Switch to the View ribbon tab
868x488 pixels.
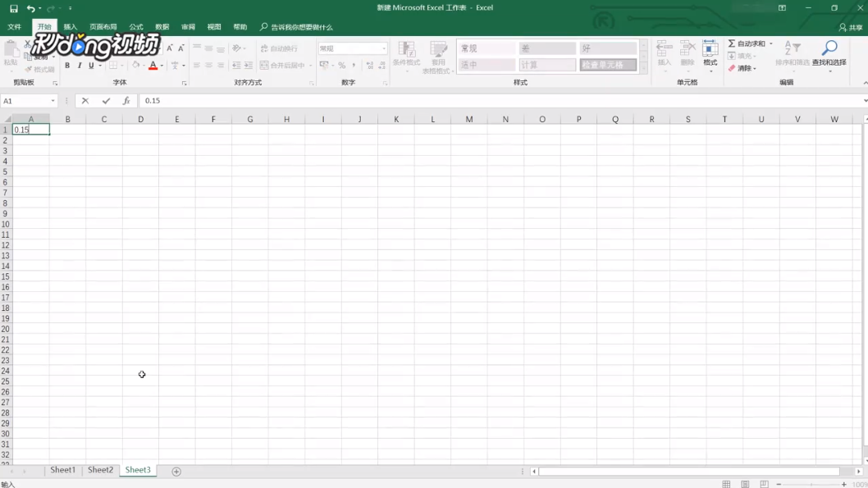pyautogui.click(x=213, y=26)
